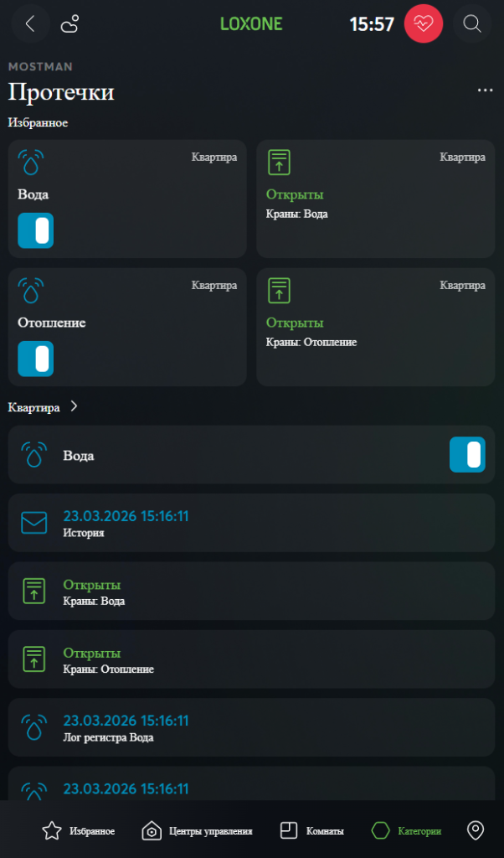Image resolution: width=504 pixels, height=858 pixels.
Task: Open system status heart icon
Action: pyautogui.click(x=424, y=24)
